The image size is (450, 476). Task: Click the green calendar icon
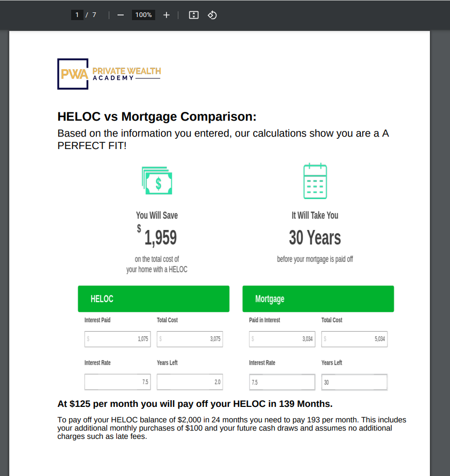315,181
